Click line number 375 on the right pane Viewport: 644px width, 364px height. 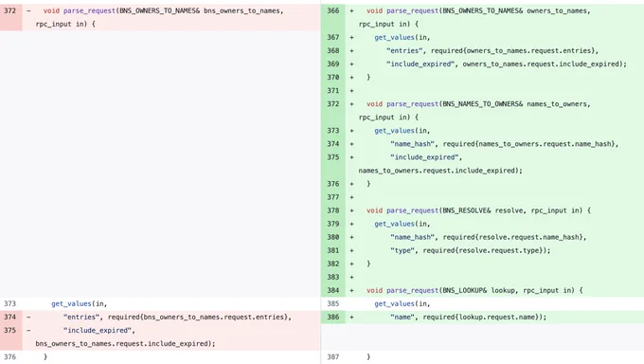[333, 157]
